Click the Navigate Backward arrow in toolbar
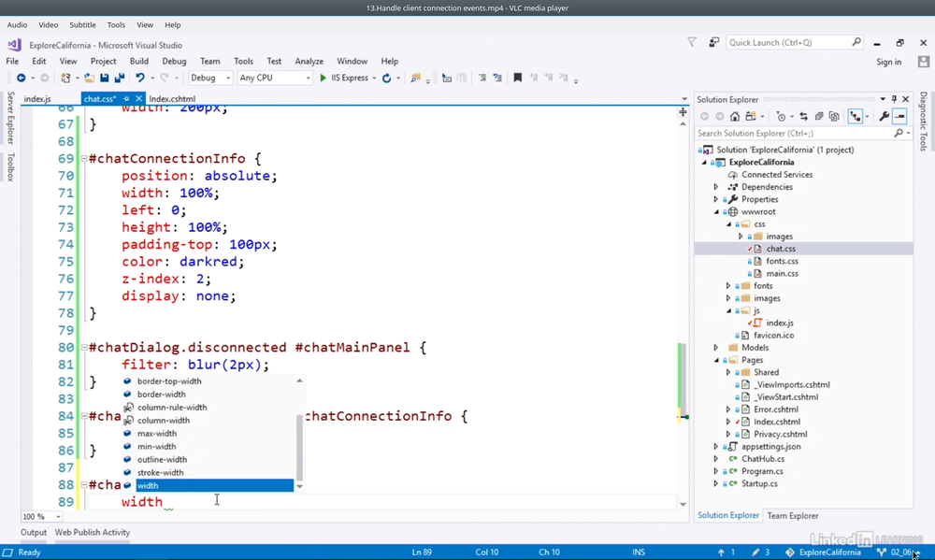This screenshot has height=560, width=935. click(21, 79)
